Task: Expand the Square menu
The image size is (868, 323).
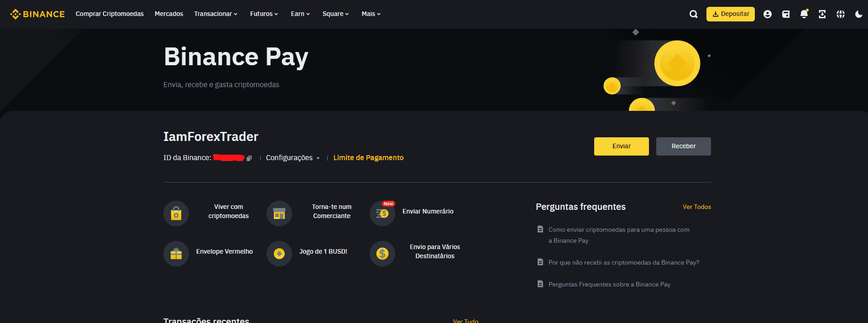Action: [335, 14]
